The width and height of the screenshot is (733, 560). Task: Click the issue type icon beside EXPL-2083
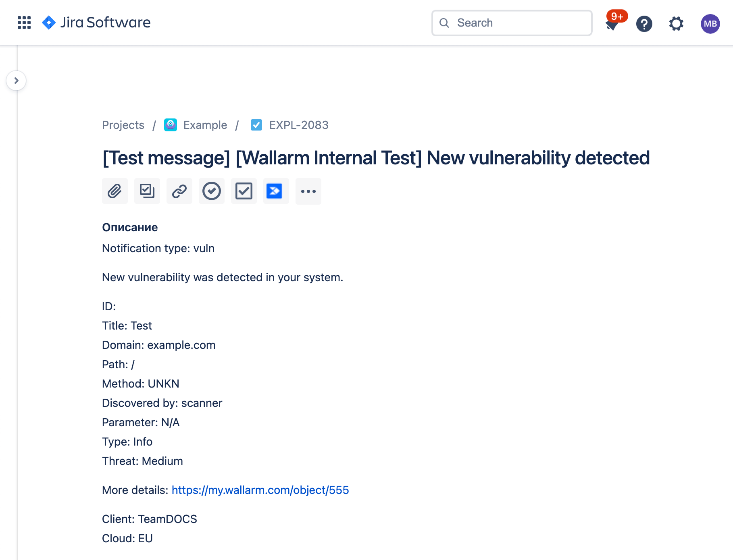click(x=256, y=125)
